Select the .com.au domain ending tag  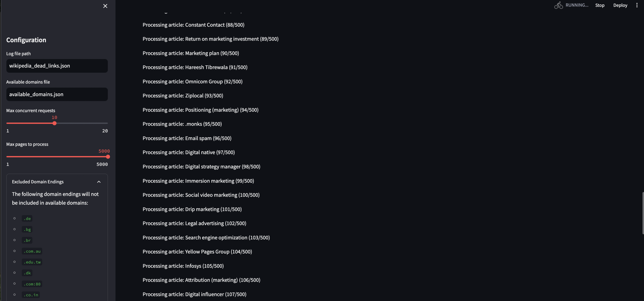(x=32, y=251)
